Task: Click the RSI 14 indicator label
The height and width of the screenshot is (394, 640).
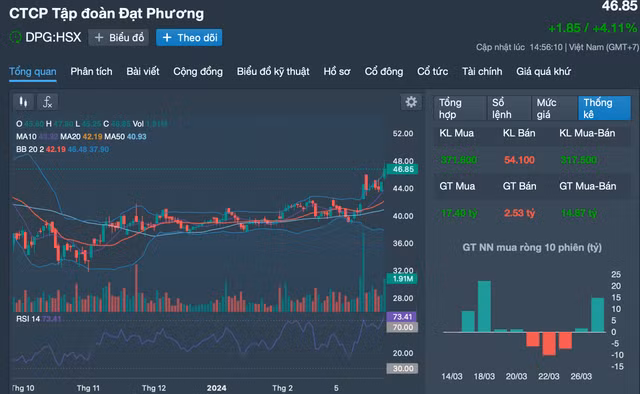Action: pos(38,319)
